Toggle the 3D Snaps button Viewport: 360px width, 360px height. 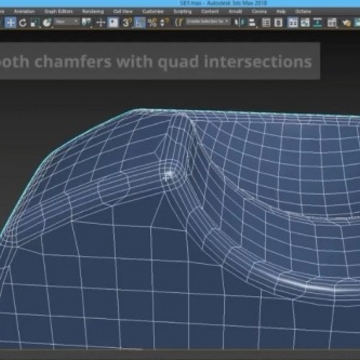point(127,23)
